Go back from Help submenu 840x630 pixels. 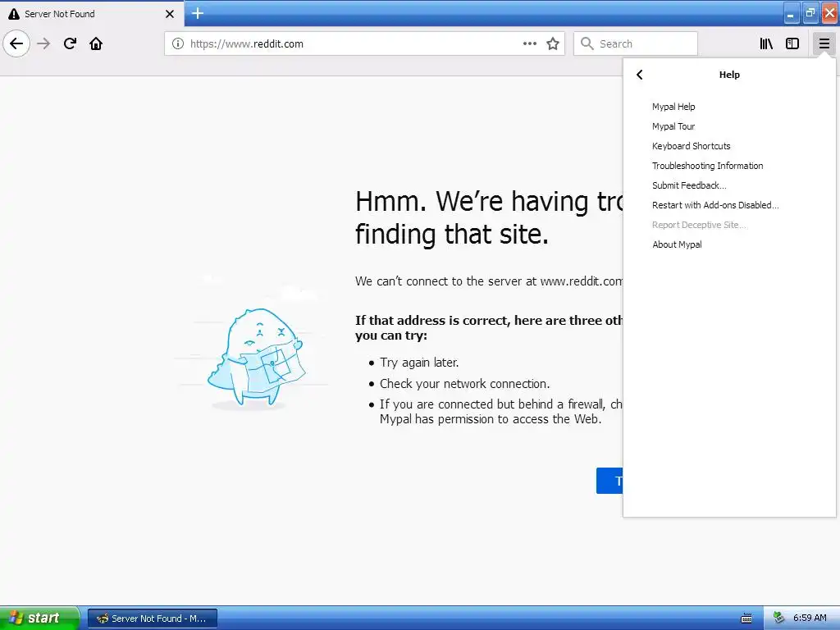point(640,75)
